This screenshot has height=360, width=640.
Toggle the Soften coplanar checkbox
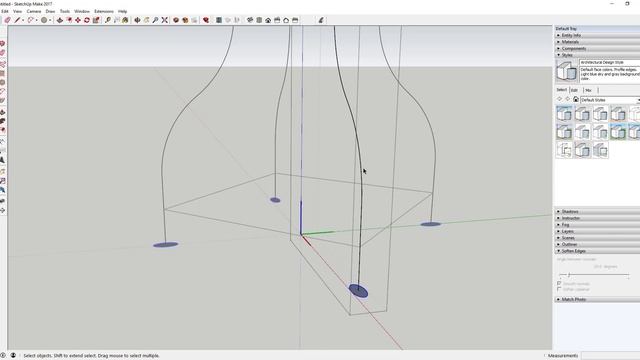point(559,289)
